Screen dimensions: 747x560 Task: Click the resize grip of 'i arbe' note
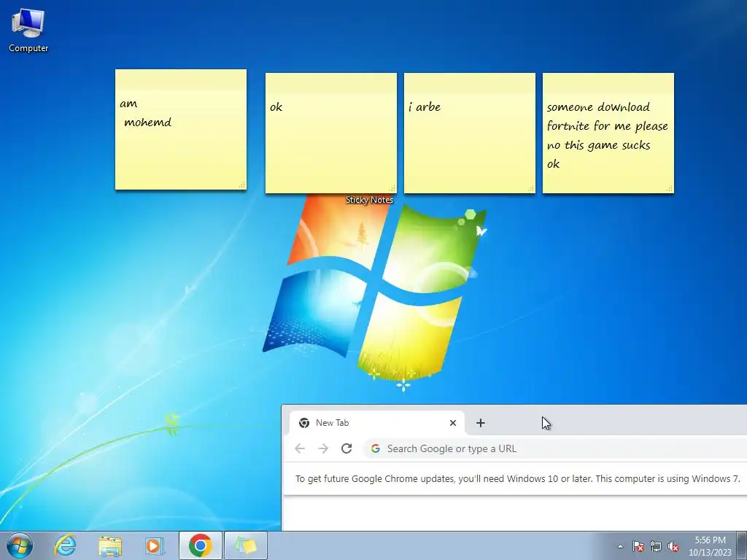(531, 189)
